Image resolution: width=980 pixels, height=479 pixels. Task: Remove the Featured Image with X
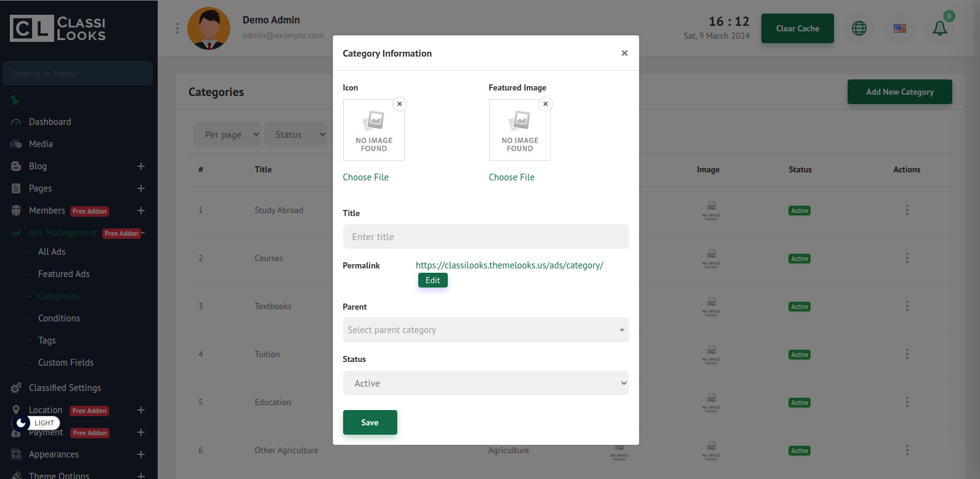point(545,104)
